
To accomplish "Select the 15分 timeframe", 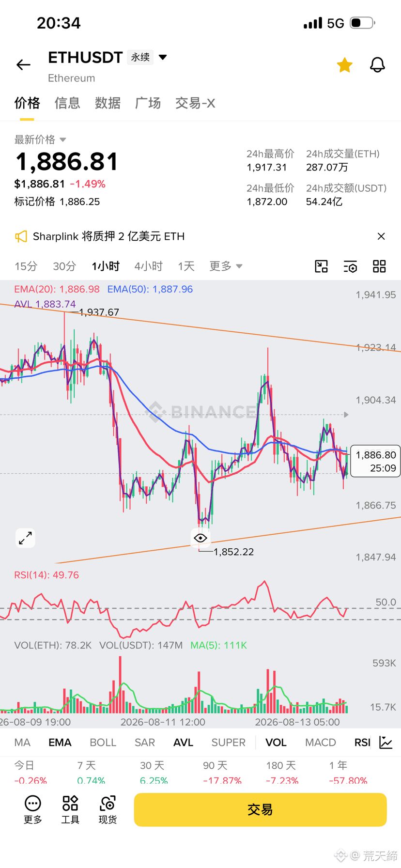I will click(x=26, y=266).
